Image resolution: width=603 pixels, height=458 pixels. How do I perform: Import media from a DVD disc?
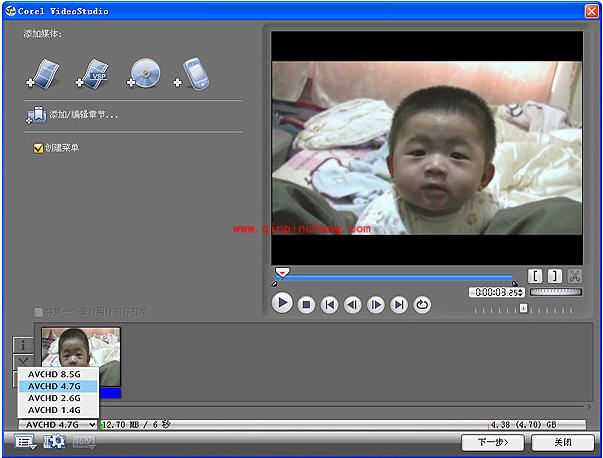[x=144, y=73]
